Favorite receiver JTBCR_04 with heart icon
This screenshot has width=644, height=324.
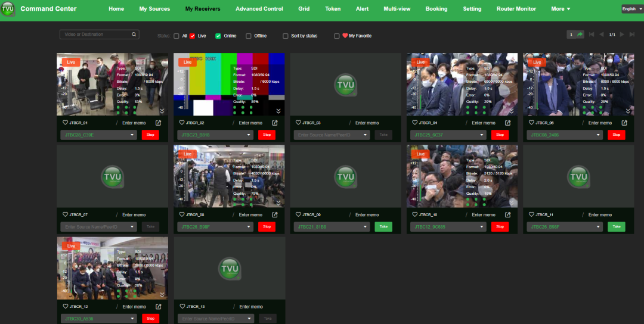(415, 123)
